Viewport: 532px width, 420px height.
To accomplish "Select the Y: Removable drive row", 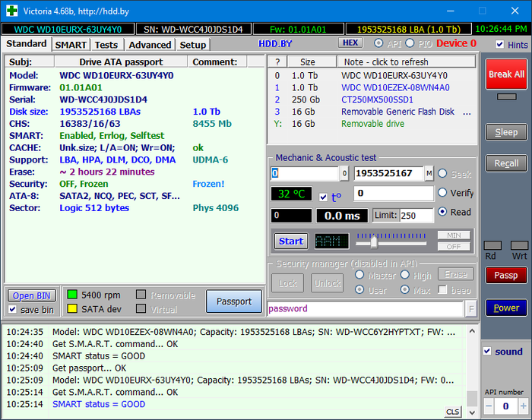I will 372,124.
